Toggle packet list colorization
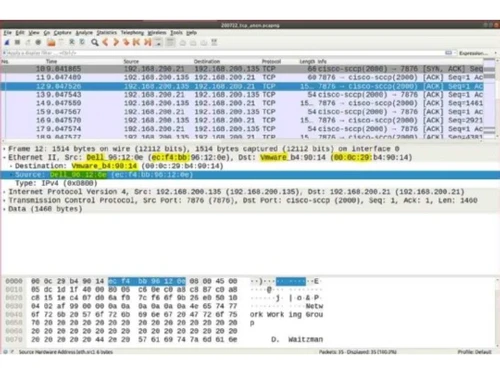The width and height of the screenshot is (500, 375). click(170, 42)
